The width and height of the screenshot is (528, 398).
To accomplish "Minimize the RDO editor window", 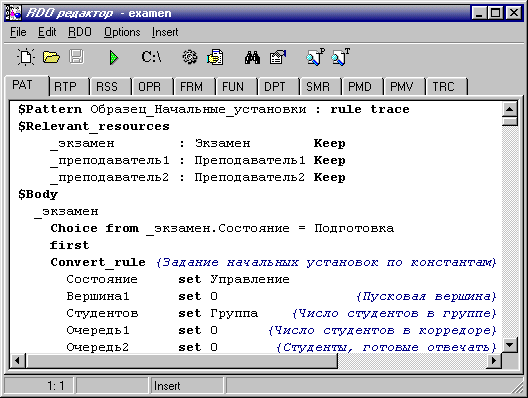I will tap(478, 13).
